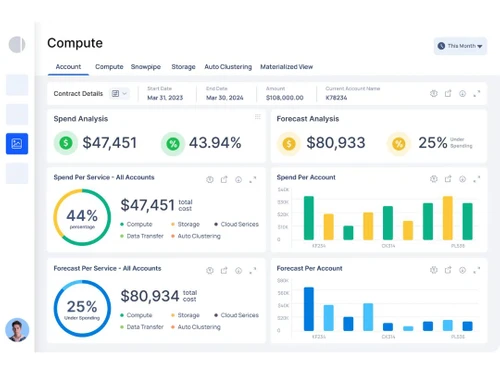This screenshot has width=500, height=375.
Task: Click the share icon in Contract Details
Action: [448, 94]
